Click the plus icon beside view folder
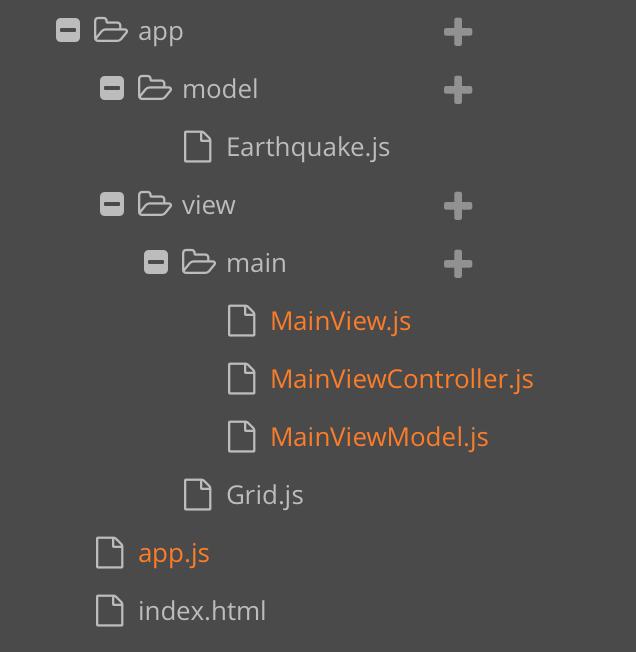The width and height of the screenshot is (636, 652). (458, 205)
